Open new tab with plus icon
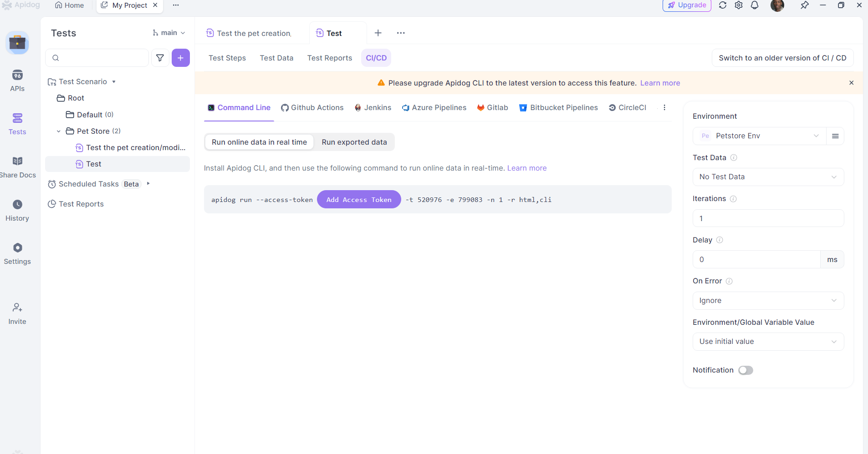868x454 pixels. point(378,33)
